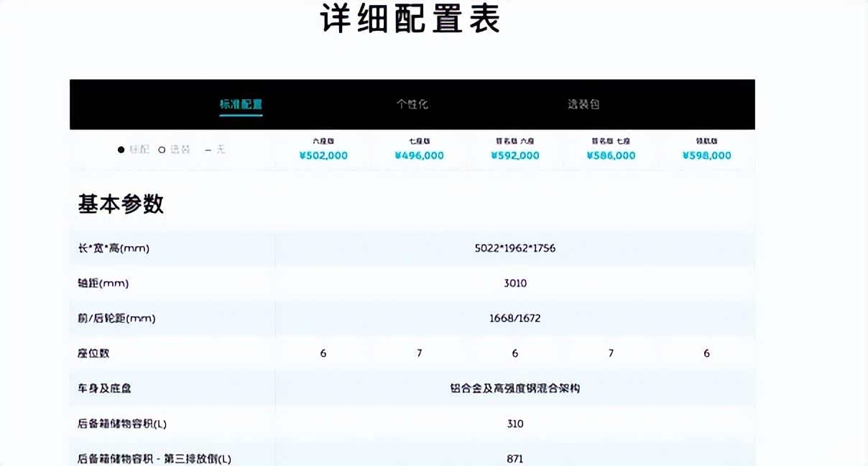Click the hollow circle 选装 legend icon
Screen dimensions: 868x466
162,150
